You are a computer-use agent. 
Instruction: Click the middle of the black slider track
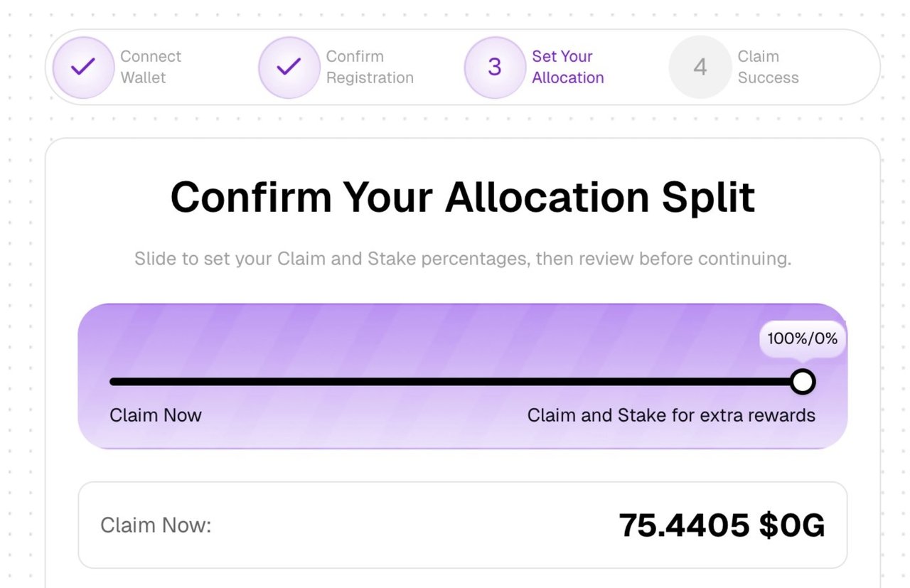455,382
